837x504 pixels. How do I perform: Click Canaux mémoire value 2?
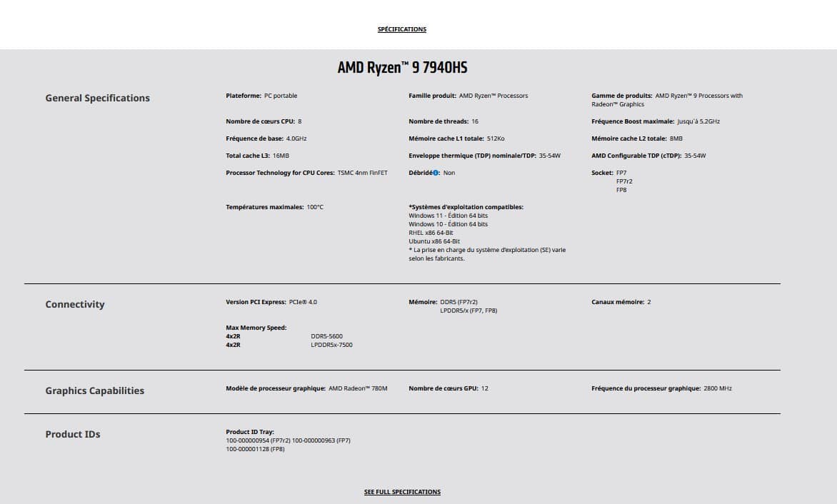pyautogui.click(x=649, y=302)
